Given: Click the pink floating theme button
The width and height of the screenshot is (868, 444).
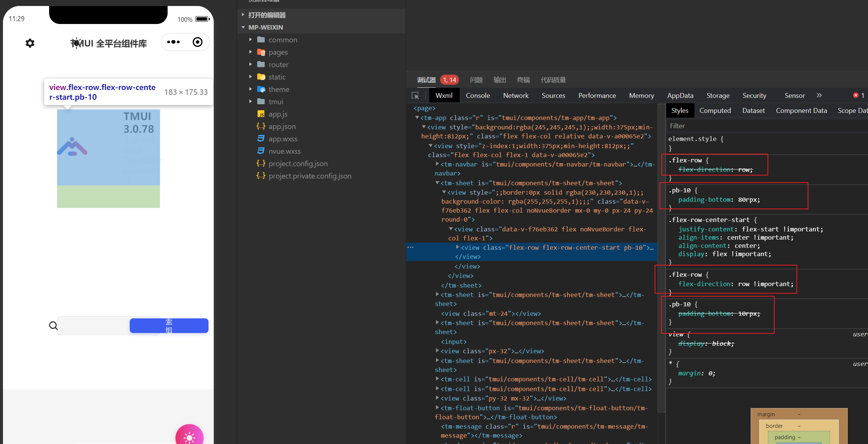Looking at the screenshot, I should 189,436.
